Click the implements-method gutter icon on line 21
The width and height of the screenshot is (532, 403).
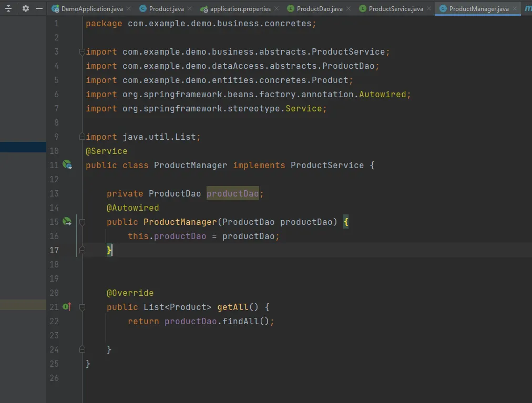pos(67,307)
